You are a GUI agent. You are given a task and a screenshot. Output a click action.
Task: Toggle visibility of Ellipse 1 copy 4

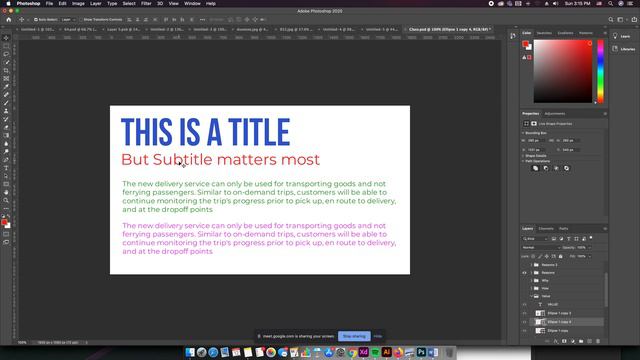click(x=524, y=322)
